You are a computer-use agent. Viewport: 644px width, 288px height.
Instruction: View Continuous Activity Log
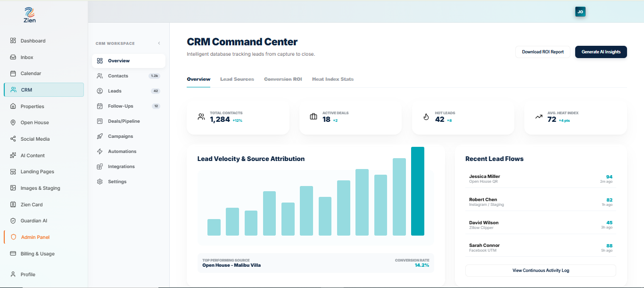(x=540, y=270)
